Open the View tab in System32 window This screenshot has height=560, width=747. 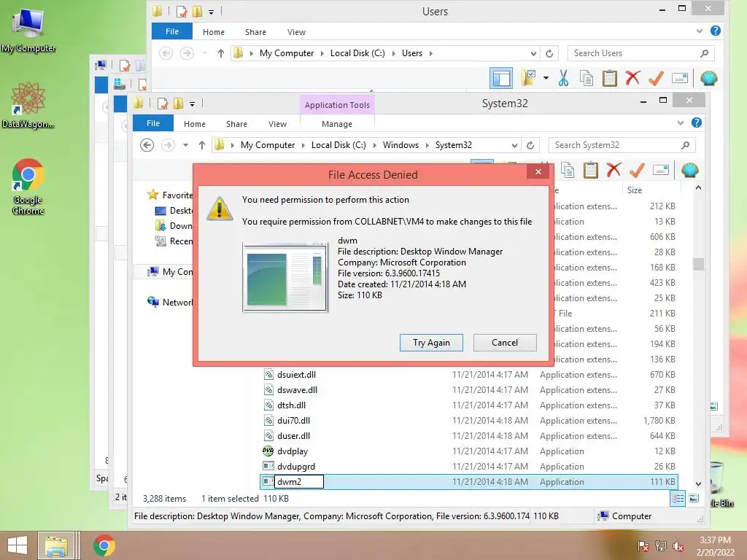277,124
